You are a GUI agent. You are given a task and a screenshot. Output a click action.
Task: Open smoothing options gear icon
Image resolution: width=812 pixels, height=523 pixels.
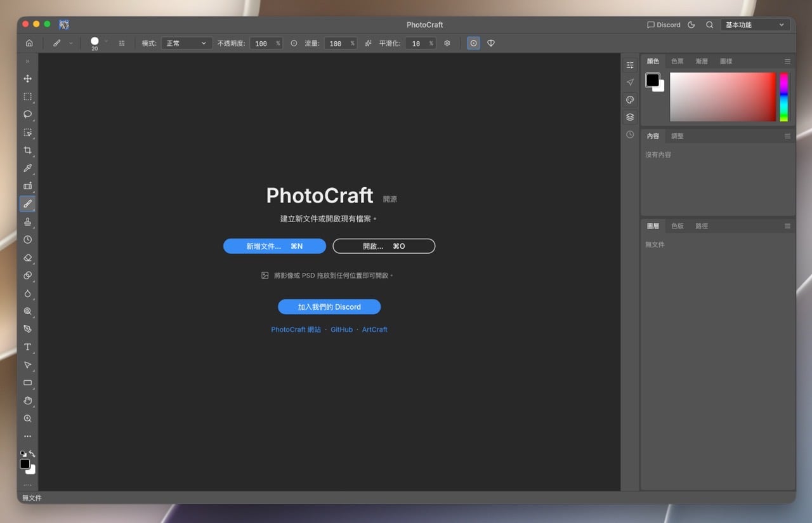(447, 43)
